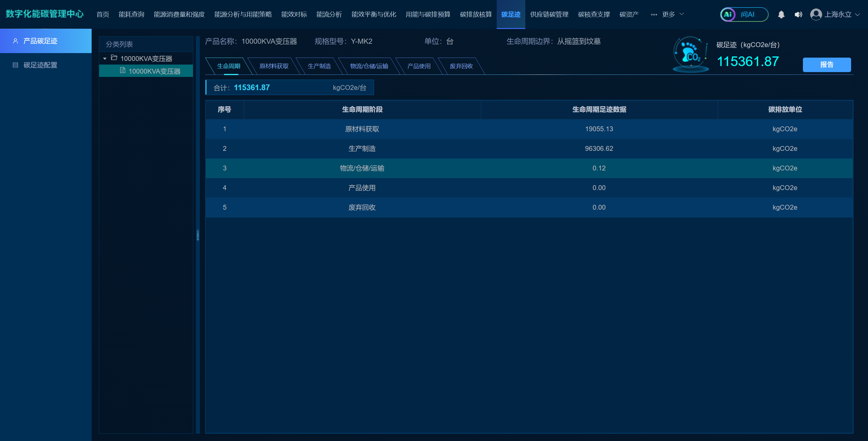
Task: Click table row 原材料获取 value 19055.13
Action: [599, 129]
